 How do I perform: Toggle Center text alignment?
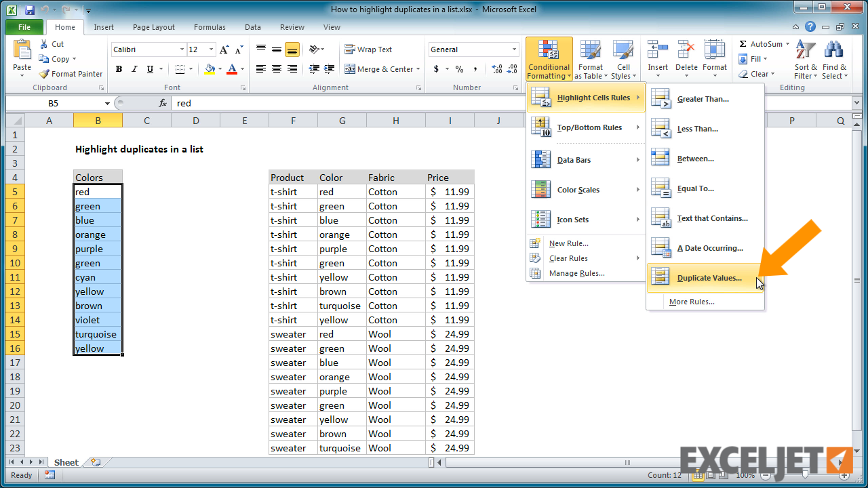(x=277, y=69)
